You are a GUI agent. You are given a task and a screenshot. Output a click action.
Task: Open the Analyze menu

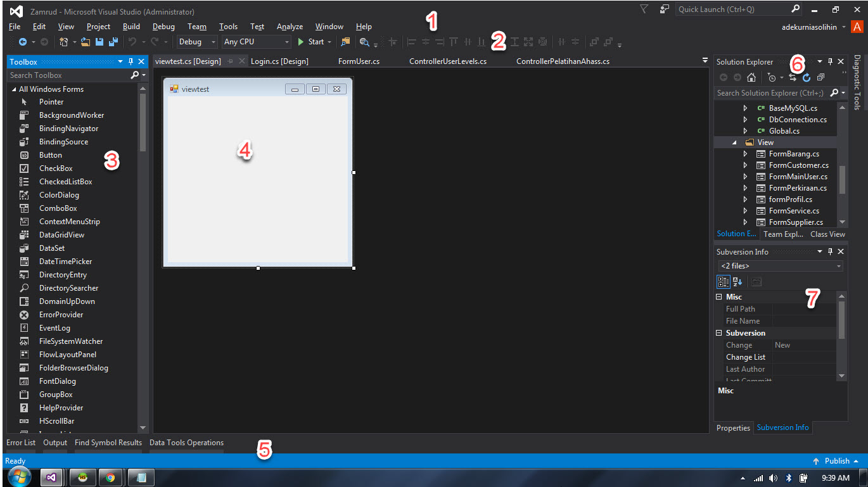click(290, 27)
